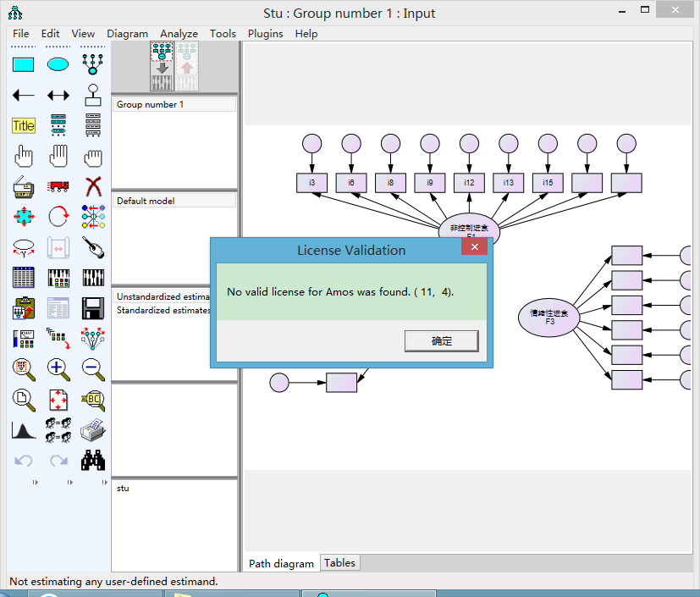
Task: Expand the first toolbar column overflow arrow
Action: [x=35, y=483]
